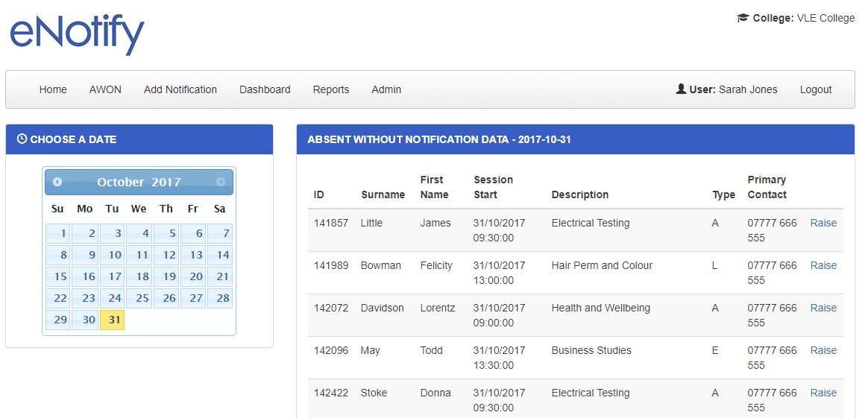Pick October 12 on the calendar
The image size is (868, 418).
(166, 255)
